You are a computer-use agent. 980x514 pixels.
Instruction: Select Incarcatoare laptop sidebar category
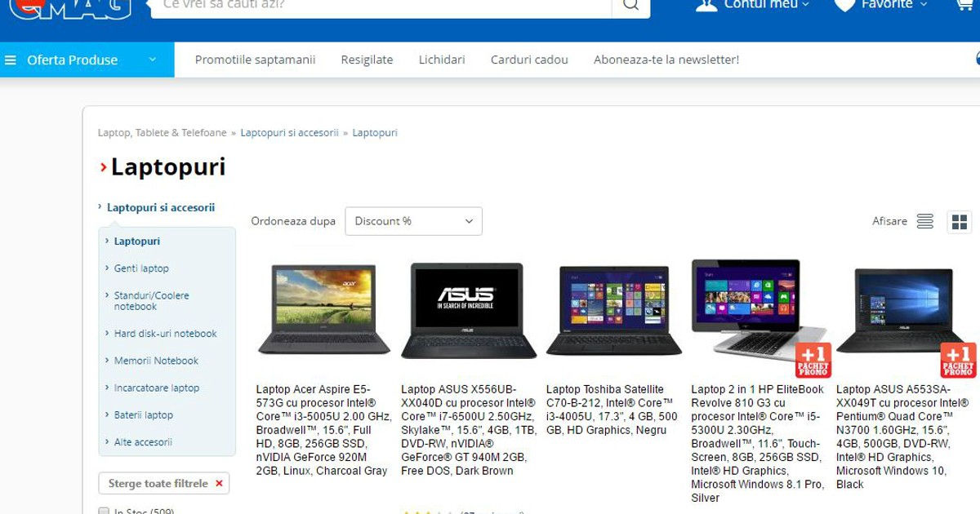[x=157, y=388]
